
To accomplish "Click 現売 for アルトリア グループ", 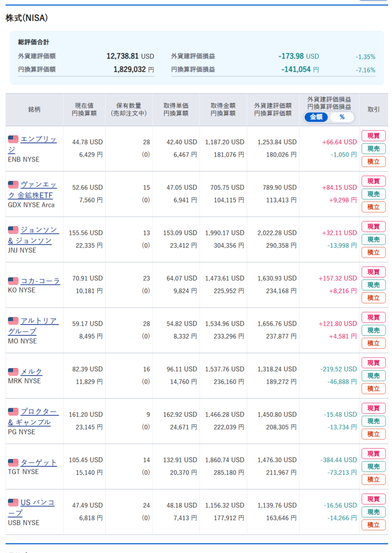I will 373,331.
